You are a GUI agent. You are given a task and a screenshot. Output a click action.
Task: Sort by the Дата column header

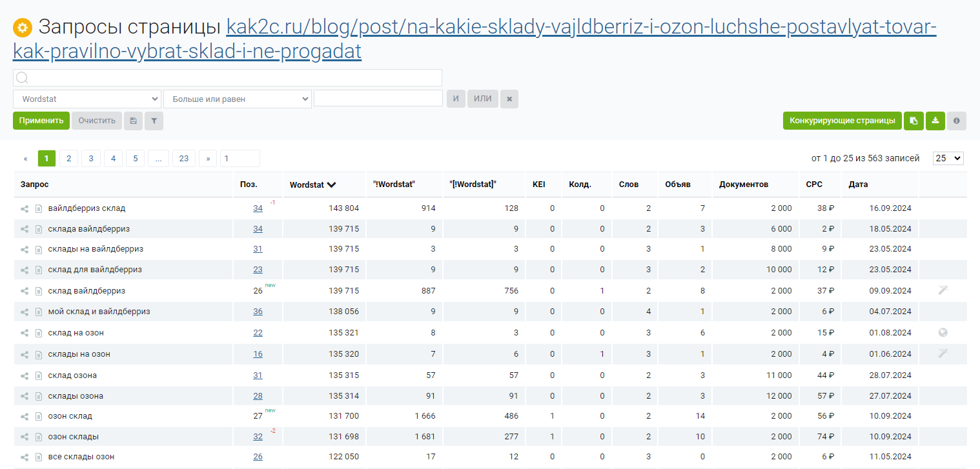point(858,185)
